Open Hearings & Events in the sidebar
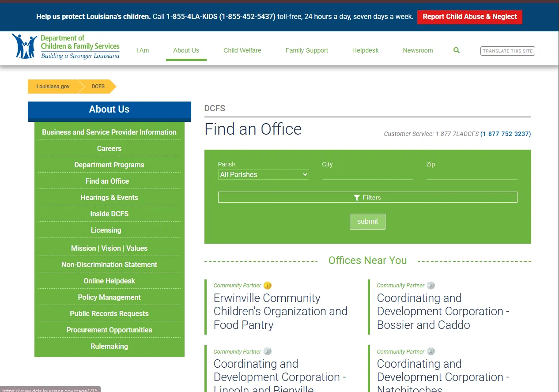Viewport: 559px width, 392px height. pos(109,197)
